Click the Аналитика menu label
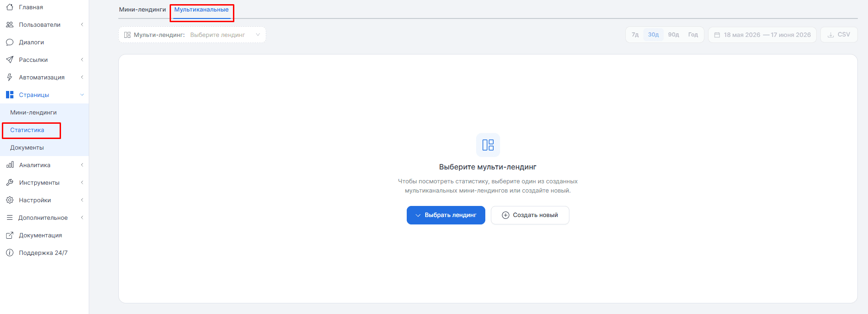The width and height of the screenshot is (868, 314). [x=35, y=165]
